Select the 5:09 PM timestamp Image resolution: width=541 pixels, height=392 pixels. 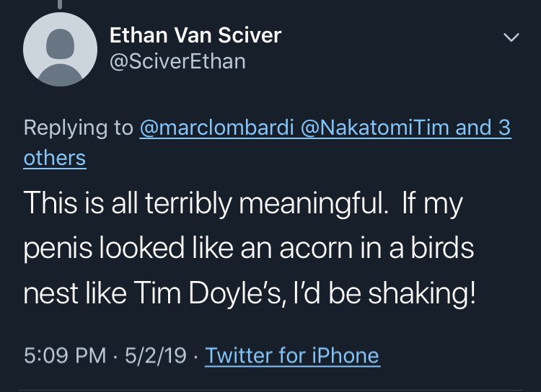click(65, 355)
